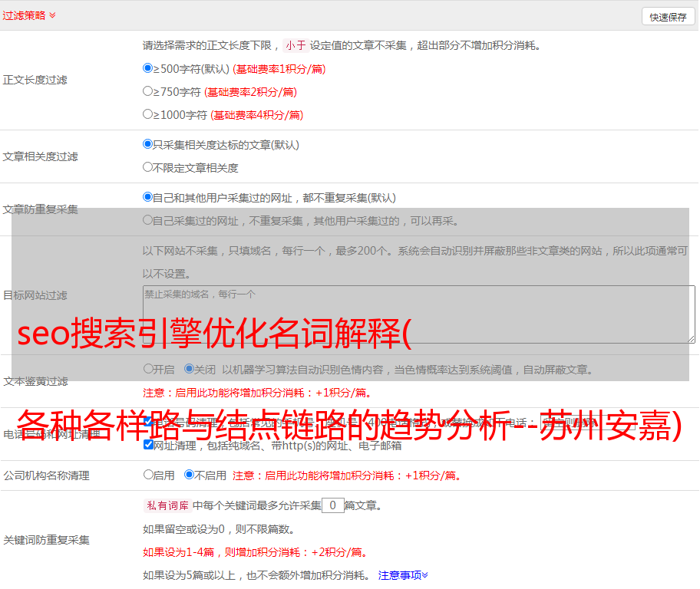Screen dimensions: 700x589
Task: Select 自己和其他用户采集过的网址 no-repeat option
Action: [x=147, y=197]
